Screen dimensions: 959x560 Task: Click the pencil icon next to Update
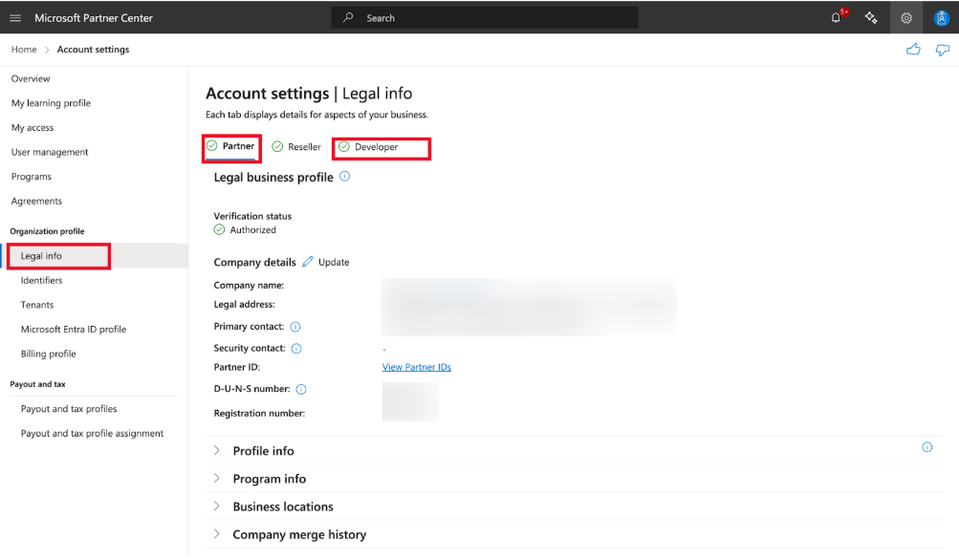coord(308,262)
